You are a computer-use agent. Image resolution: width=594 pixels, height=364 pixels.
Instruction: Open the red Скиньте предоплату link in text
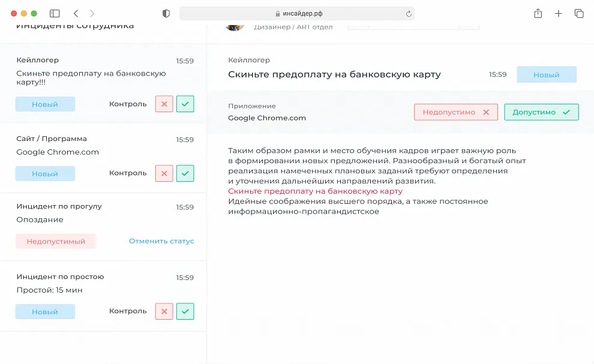coord(314,191)
